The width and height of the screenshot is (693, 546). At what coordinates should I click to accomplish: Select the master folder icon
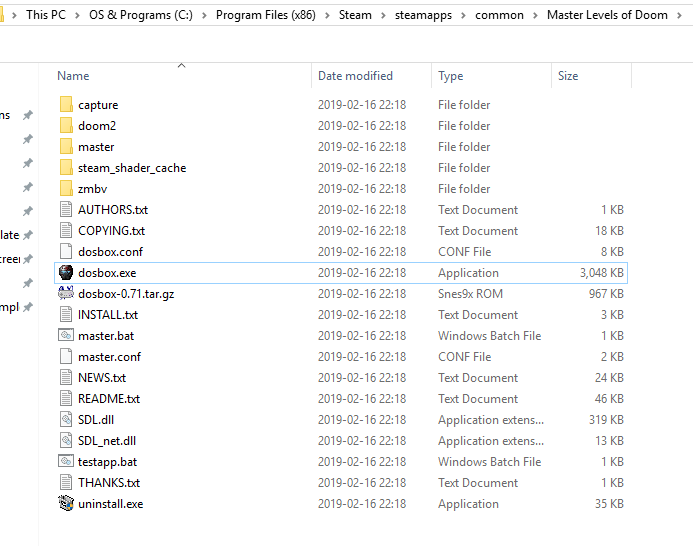click(x=66, y=147)
